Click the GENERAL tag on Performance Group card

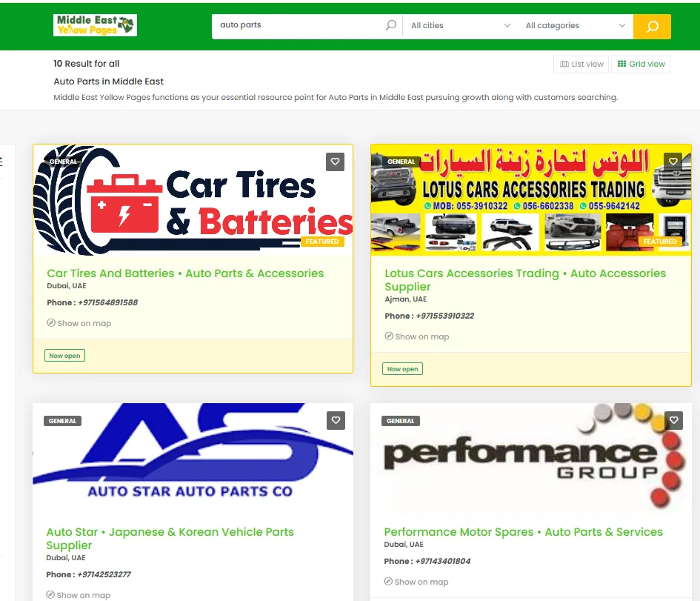[401, 421]
